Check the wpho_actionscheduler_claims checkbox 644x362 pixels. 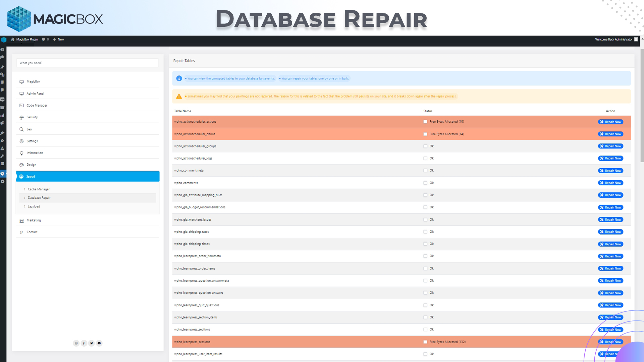coord(425,134)
